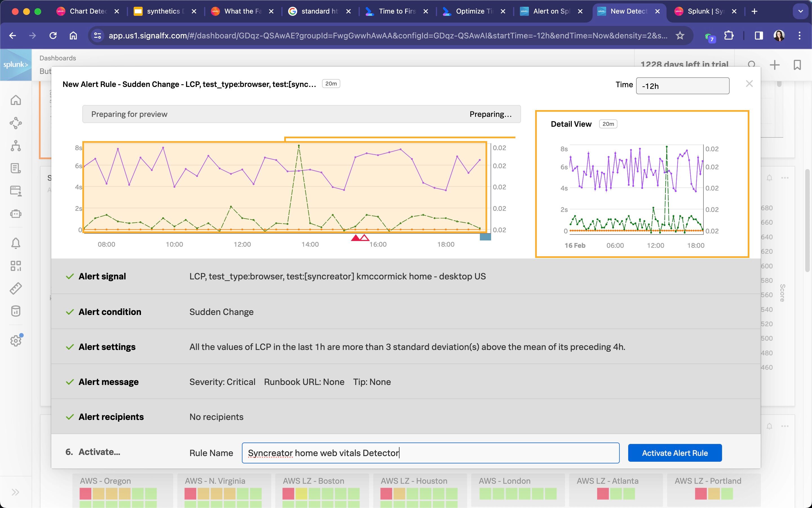Screen dimensions: 812x508
Task: Open the APM nodes icon in sidebar
Action: [x=16, y=123]
